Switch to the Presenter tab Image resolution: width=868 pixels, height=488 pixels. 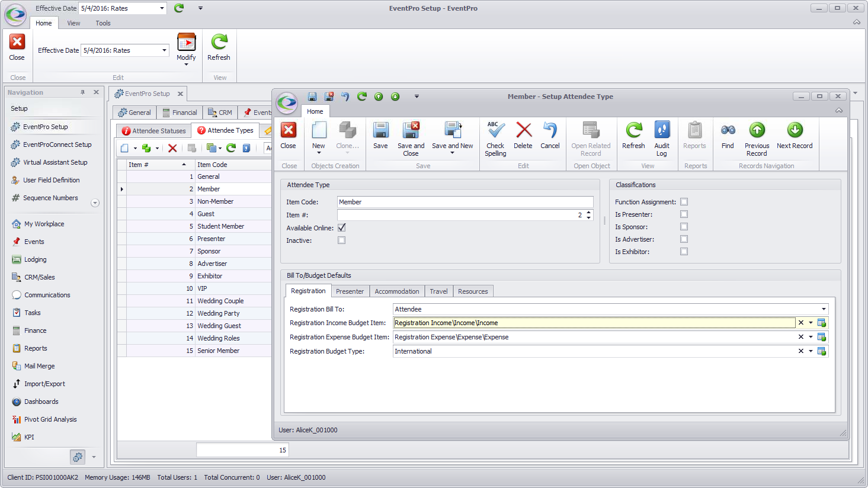[x=350, y=291]
